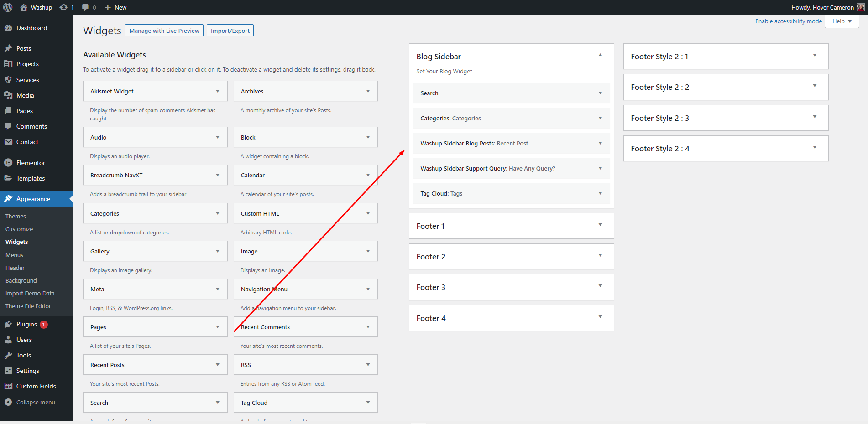The image size is (868, 424).
Task: Open Theme File Editor submenu item
Action: 28,306
